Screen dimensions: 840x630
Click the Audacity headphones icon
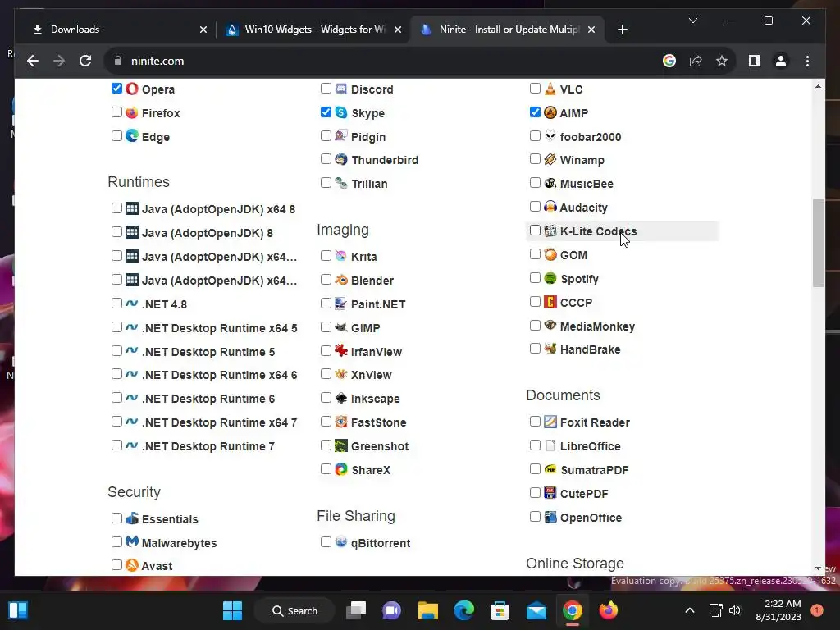[x=550, y=207]
